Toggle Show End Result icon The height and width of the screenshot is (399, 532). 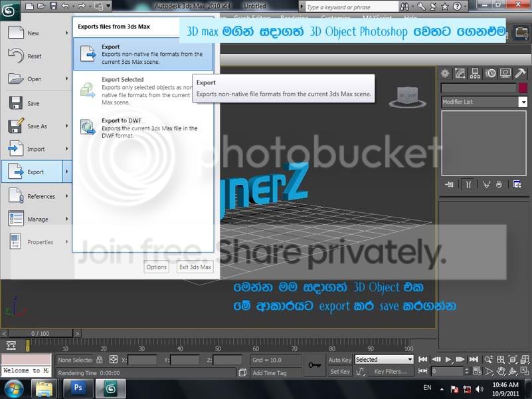click(x=468, y=184)
